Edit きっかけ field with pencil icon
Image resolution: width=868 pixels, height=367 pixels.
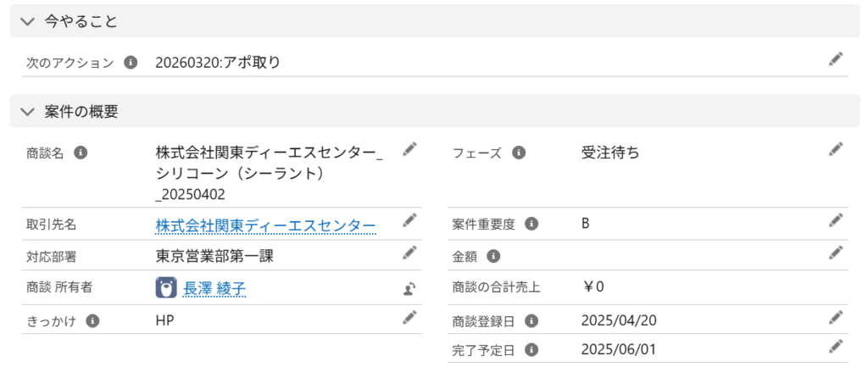point(409,317)
